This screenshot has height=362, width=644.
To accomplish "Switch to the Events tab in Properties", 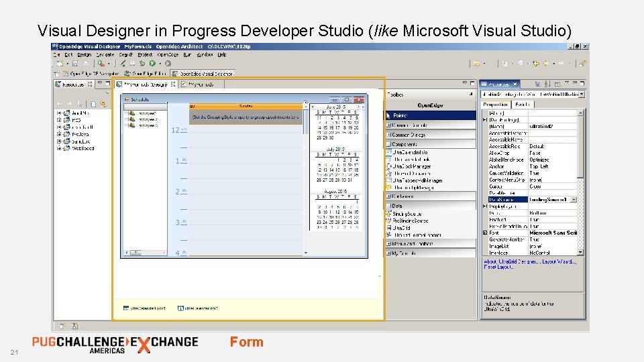I will [523, 105].
